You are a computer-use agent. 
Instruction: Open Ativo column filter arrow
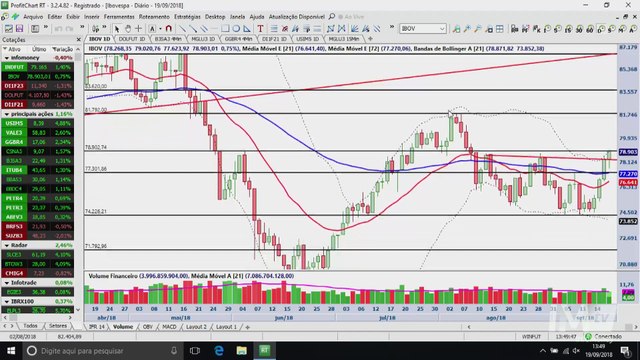click(5, 49)
